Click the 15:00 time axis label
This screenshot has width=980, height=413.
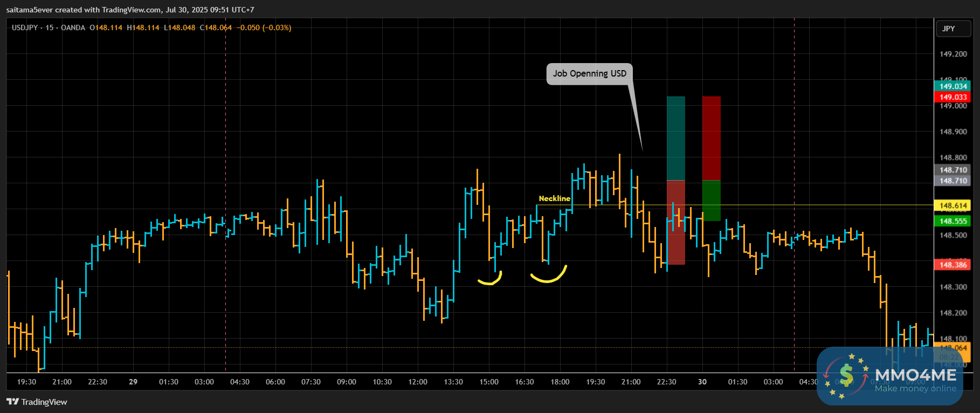tap(489, 382)
